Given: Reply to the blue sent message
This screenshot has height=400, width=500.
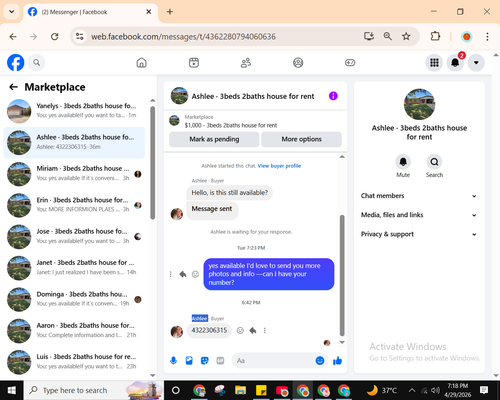Looking at the screenshot, I should click(183, 274).
